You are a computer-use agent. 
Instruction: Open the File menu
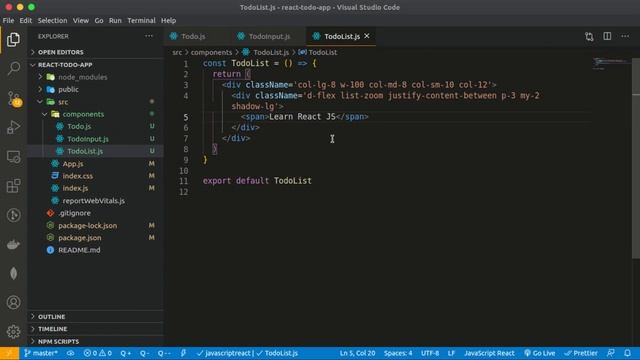click(x=8, y=20)
